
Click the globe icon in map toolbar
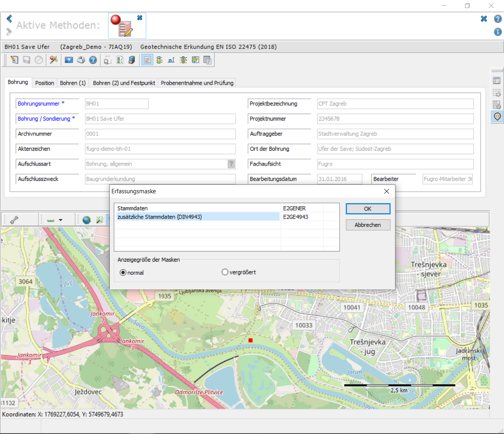point(86,220)
